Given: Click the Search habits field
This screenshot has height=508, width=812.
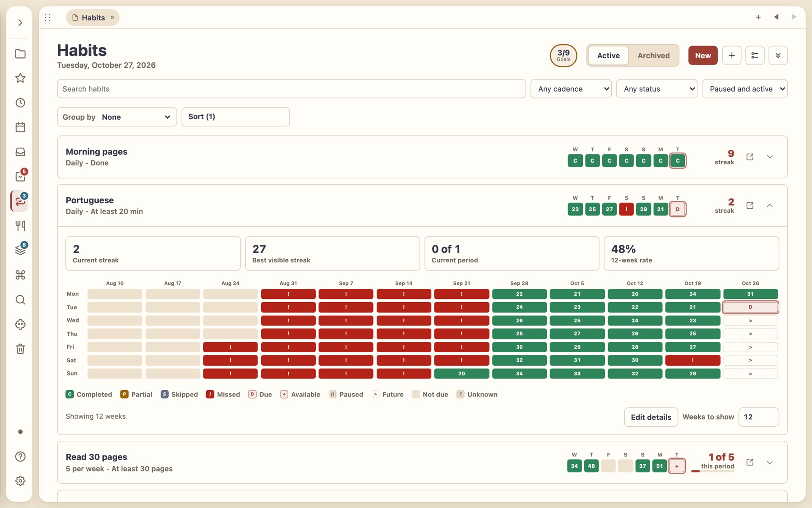Looking at the screenshot, I should [x=291, y=89].
